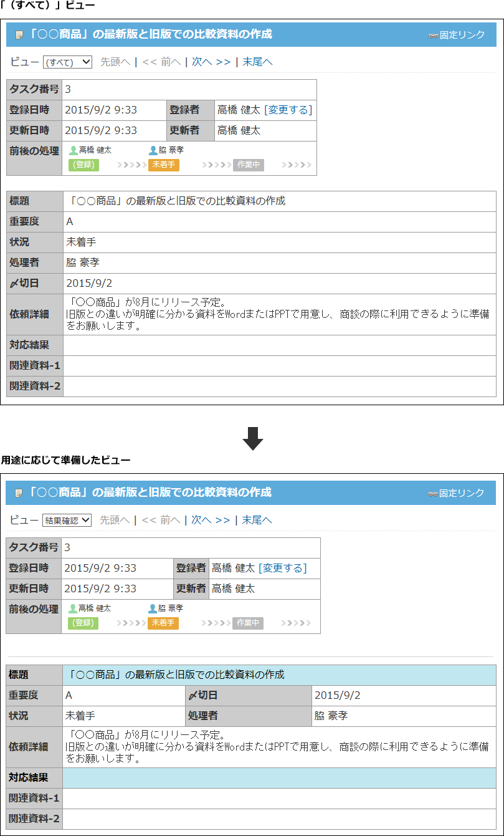Click << 前へ in the upper view
The image size is (504, 836).
(161, 62)
